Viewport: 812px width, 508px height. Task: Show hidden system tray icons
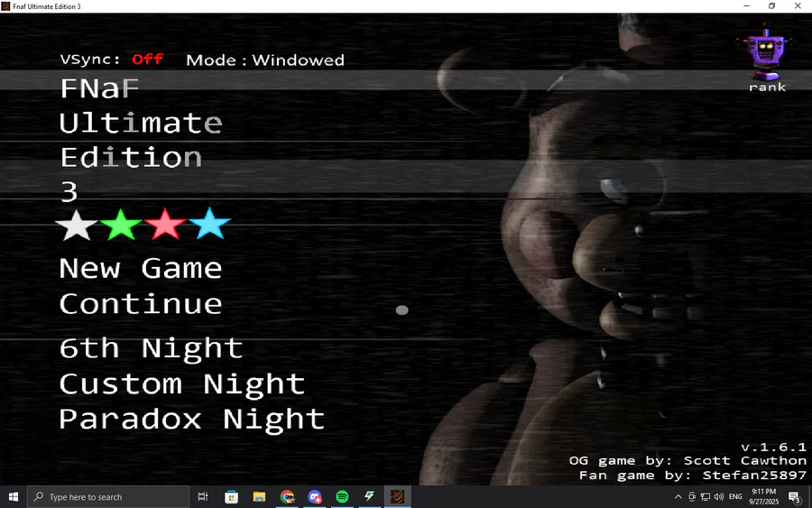[678, 497]
